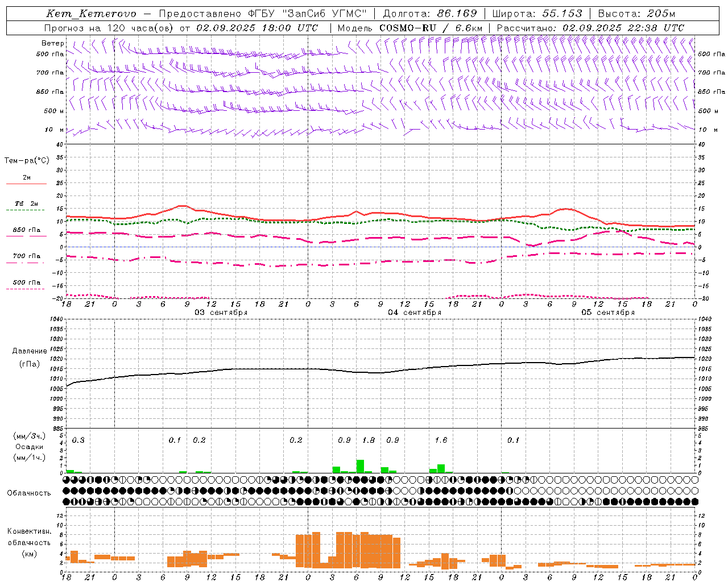Click the (км) unit under convective cloudiness
Image resolution: width=728 pixels, height=582 pixels.
pyautogui.click(x=30, y=554)
